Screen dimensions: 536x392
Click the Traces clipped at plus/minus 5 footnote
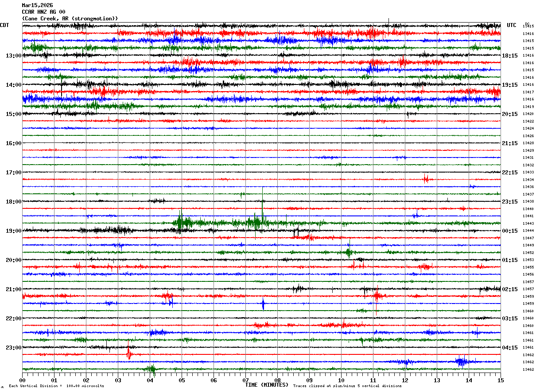[x=347, y=386]
